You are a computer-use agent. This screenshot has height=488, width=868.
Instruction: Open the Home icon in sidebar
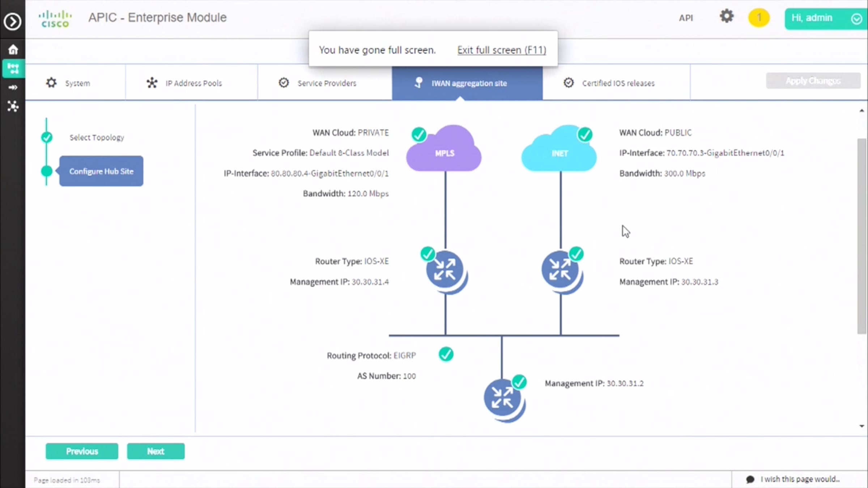pyautogui.click(x=13, y=50)
